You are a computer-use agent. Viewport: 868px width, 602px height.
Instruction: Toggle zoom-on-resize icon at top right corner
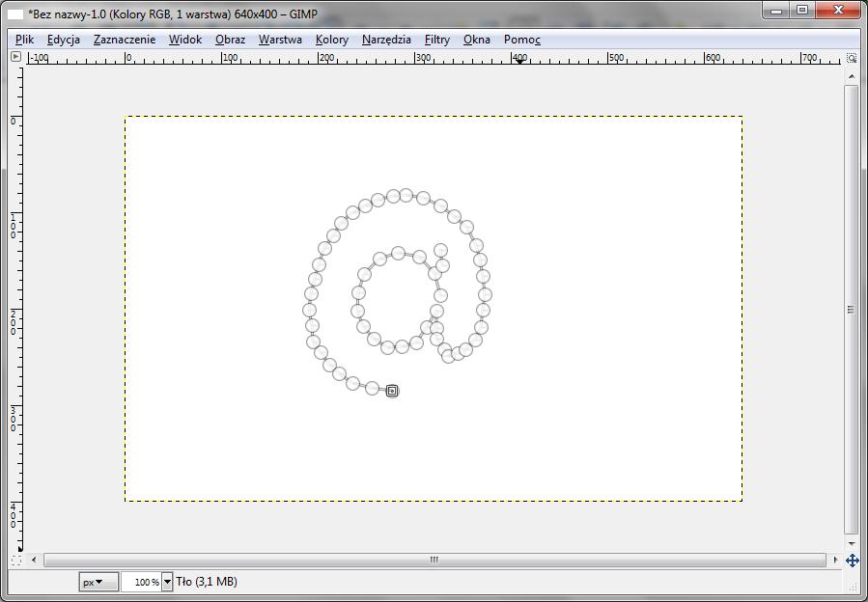(852, 58)
